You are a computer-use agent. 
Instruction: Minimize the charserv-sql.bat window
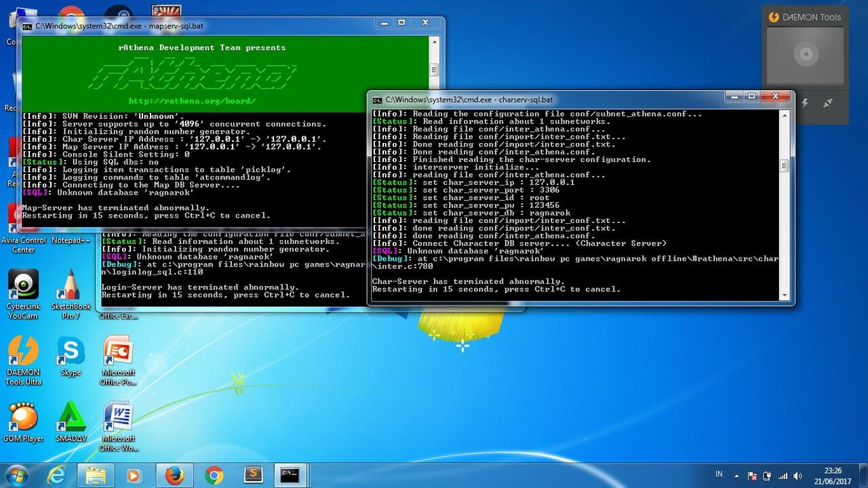pos(734,97)
